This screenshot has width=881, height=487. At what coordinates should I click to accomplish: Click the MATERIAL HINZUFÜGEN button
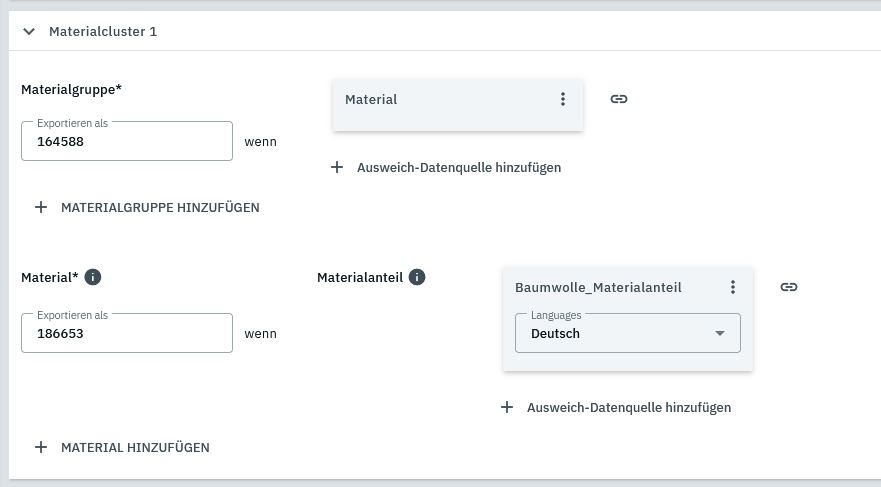122,448
